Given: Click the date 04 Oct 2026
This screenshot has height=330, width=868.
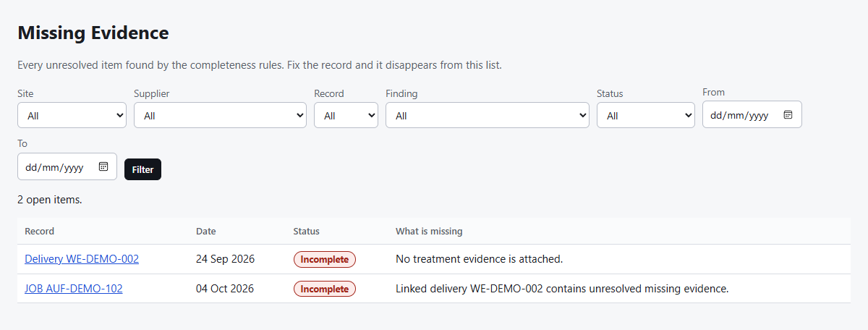Looking at the screenshot, I should click(225, 289).
